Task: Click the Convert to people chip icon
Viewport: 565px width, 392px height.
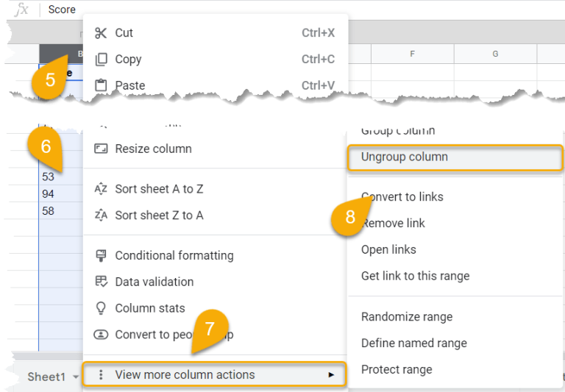Action: tap(101, 335)
